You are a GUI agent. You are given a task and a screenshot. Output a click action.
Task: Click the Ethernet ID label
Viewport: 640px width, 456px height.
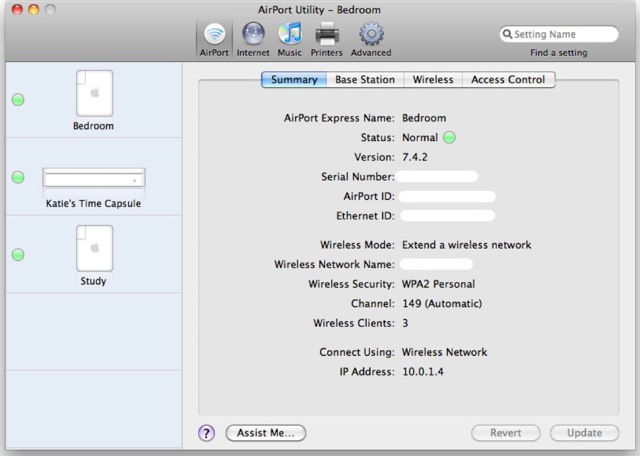(365, 216)
